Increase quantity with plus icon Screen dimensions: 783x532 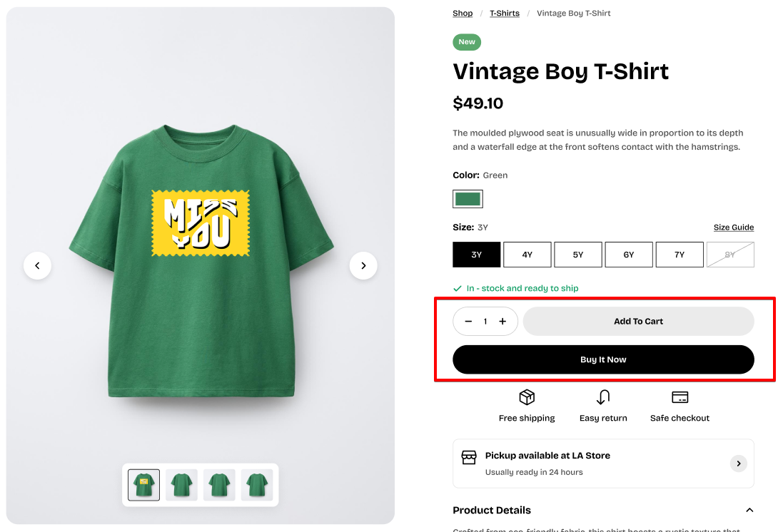pos(502,322)
